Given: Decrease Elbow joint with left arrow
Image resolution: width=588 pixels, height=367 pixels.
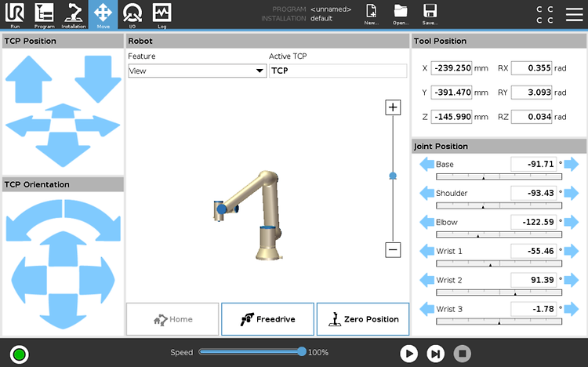Looking at the screenshot, I should (x=426, y=222).
